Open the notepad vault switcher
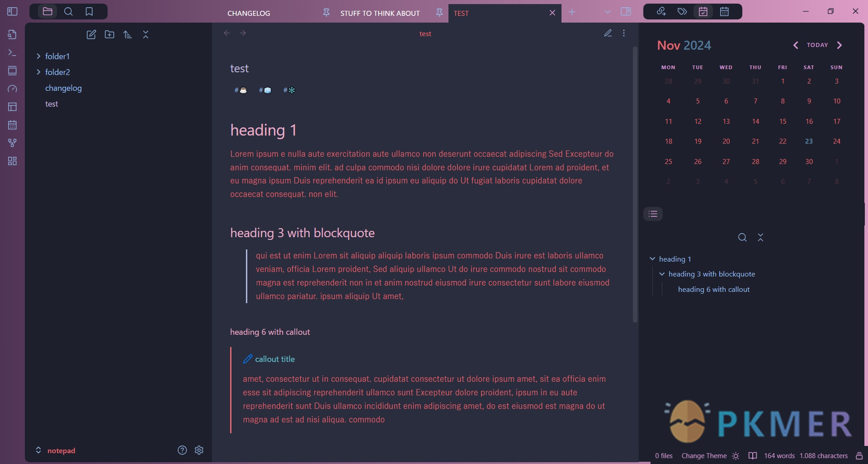This screenshot has width=868, height=464. click(x=55, y=450)
